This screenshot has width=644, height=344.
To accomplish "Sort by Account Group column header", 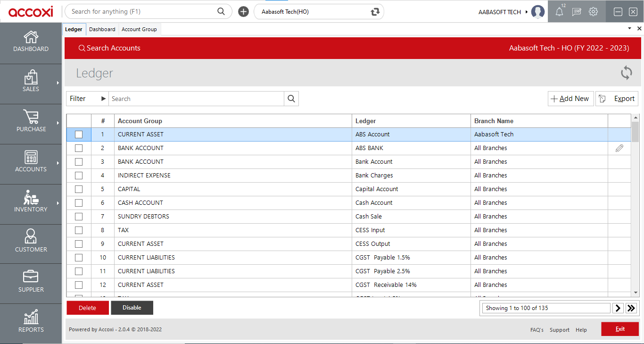I will click(x=233, y=121).
